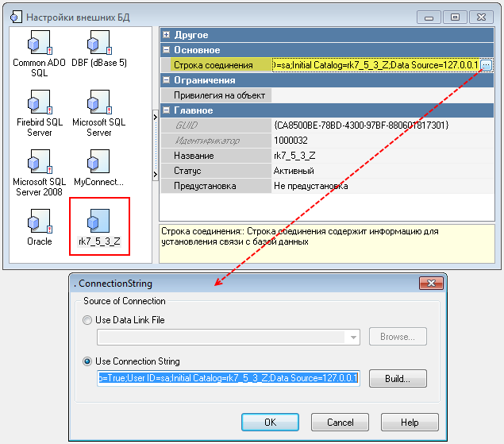The height and width of the screenshot is (444, 504).
Task: Select the Use Connection String option
Action: pyautogui.click(x=88, y=361)
